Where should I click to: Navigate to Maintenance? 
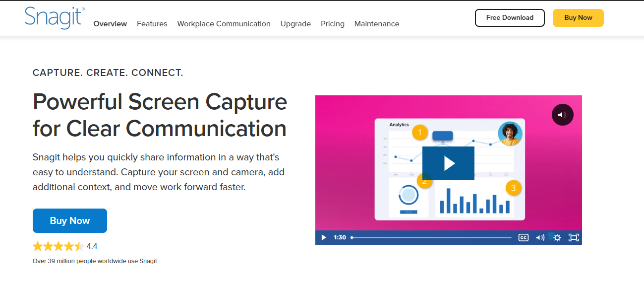click(377, 24)
